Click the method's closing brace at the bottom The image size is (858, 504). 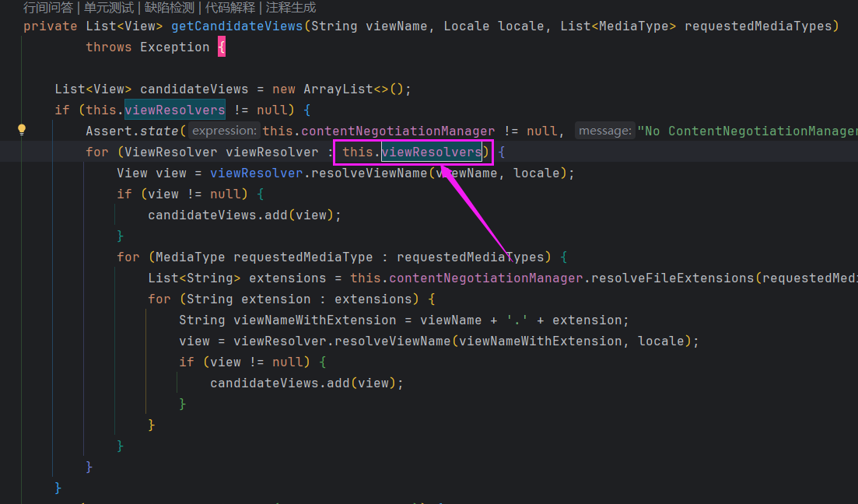[58, 488]
